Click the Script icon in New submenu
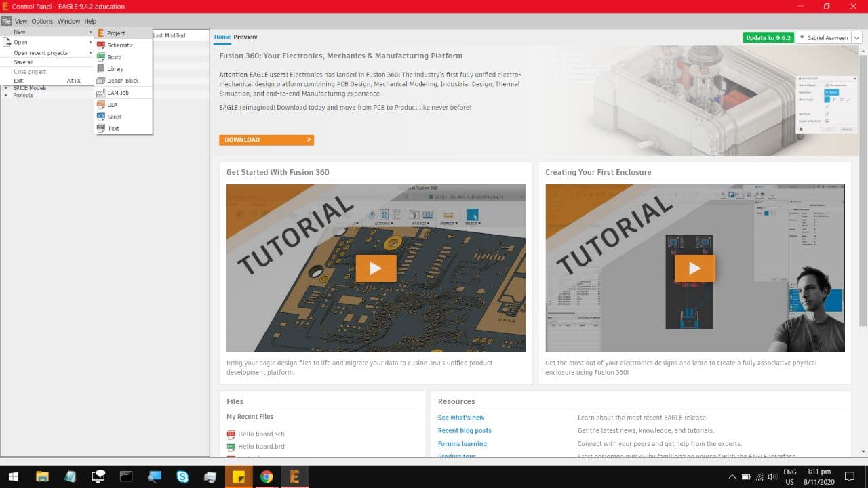This screenshot has height=488, width=868. tap(100, 116)
